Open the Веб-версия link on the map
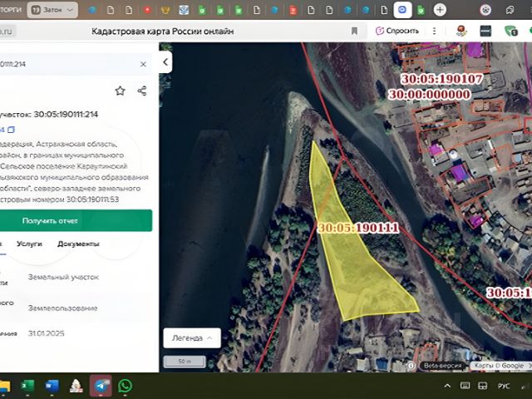This screenshot has height=399, width=532. pos(442,366)
